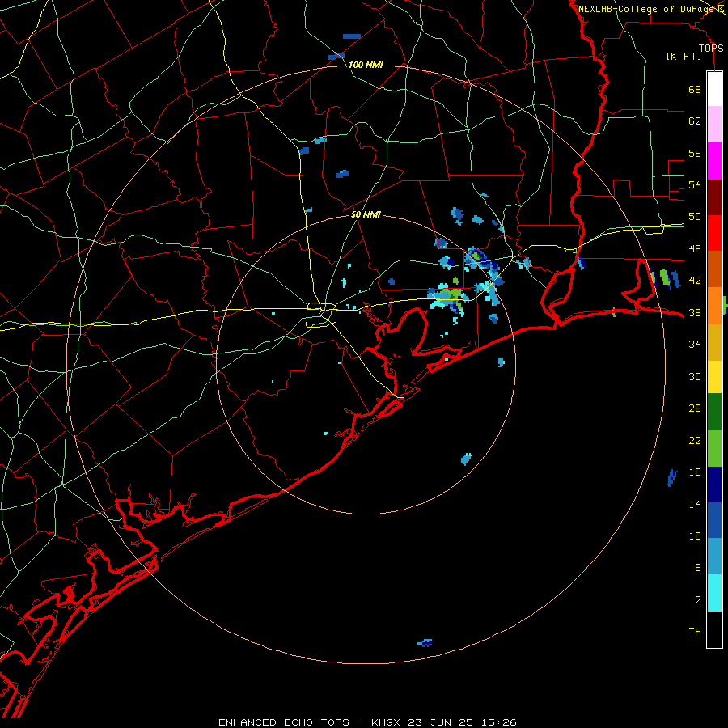Click the '14' legend value
Image resolution: width=728 pixels, height=728 pixels.
[x=695, y=504]
